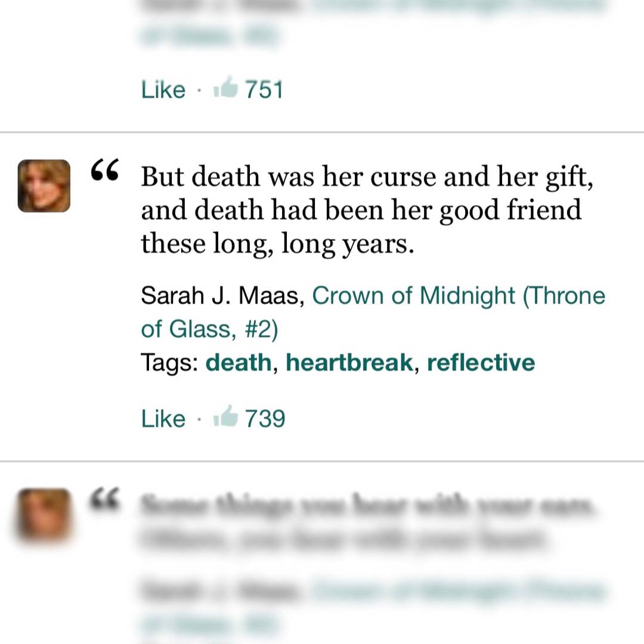Viewport: 644px width, 644px height.
Task: Select the death tag
Action: pyautogui.click(x=239, y=363)
